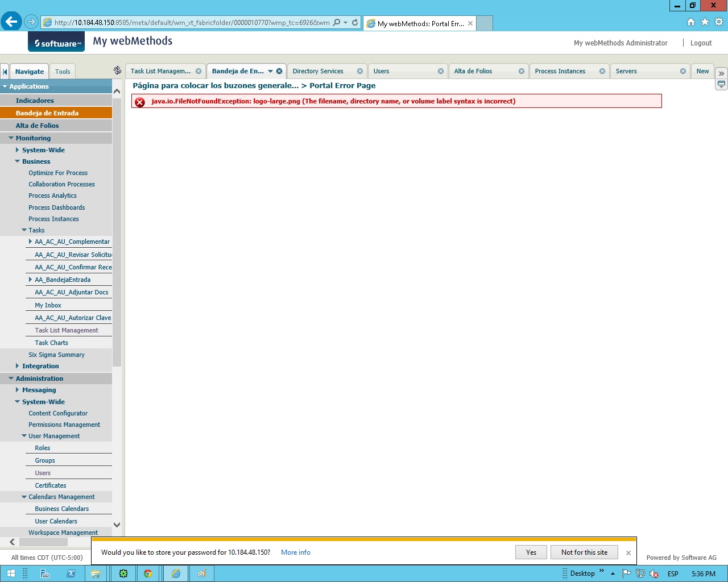The height and width of the screenshot is (582, 728).
Task: Collapse the User Management node
Action: pyautogui.click(x=24, y=436)
